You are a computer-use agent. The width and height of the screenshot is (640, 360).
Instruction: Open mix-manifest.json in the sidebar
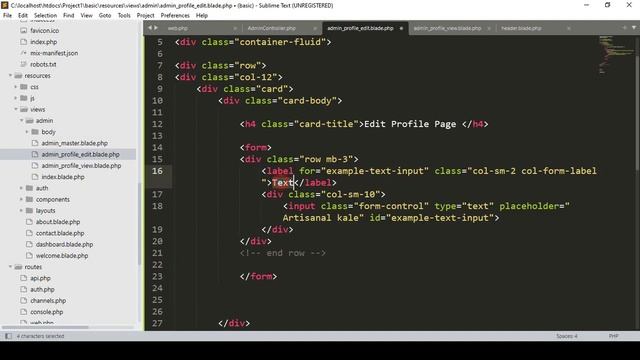[54, 53]
